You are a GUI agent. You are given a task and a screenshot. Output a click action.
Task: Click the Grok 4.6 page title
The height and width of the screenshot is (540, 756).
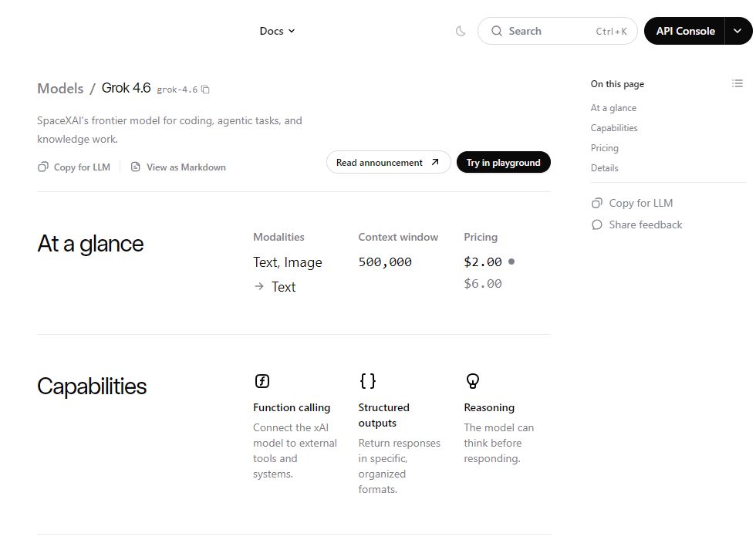[x=126, y=88]
